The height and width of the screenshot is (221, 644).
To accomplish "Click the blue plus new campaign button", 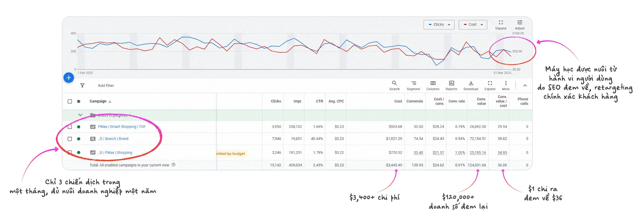I will pos(69,78).
